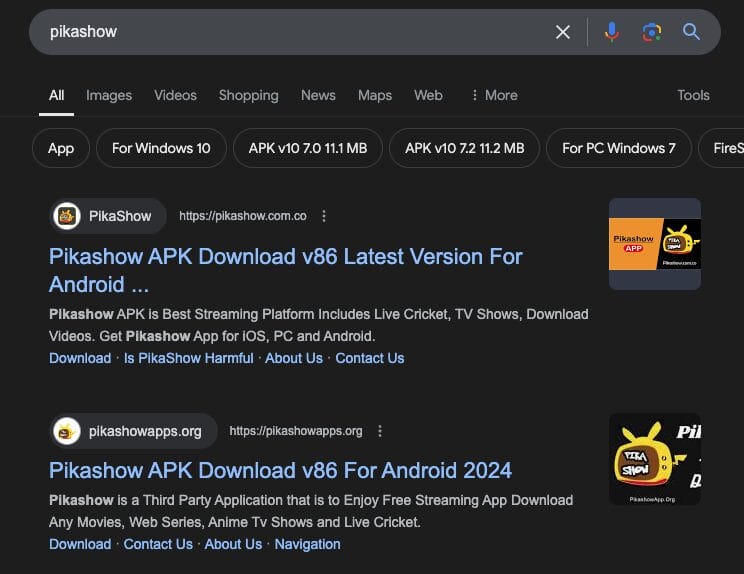Open the Is PikaShow Harmful sitelink
Viewport: 744px width, 574px height.
click(188, 358)
